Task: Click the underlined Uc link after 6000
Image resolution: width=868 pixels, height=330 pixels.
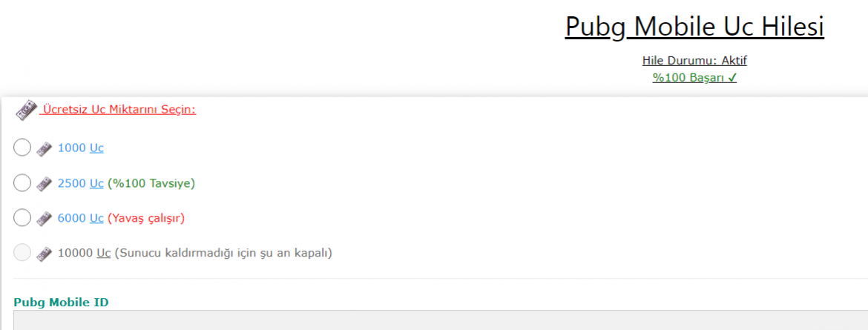Action: pos(96,218)
